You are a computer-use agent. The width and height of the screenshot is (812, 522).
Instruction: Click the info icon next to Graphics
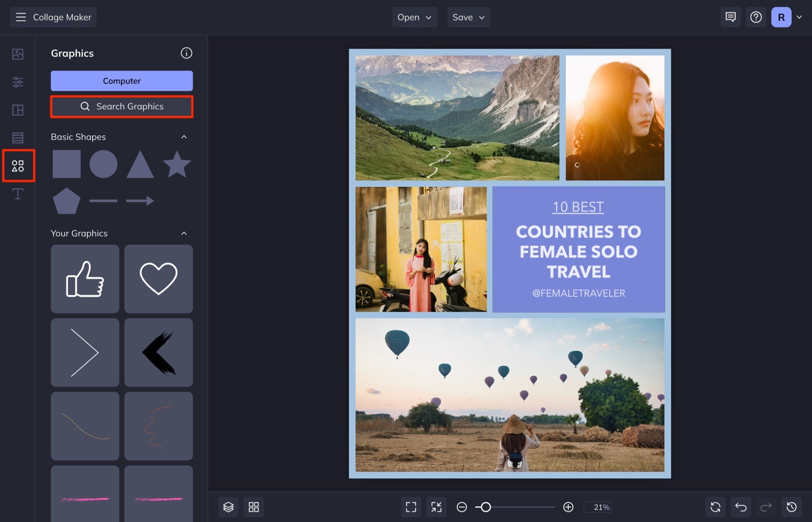click(187, 53)
